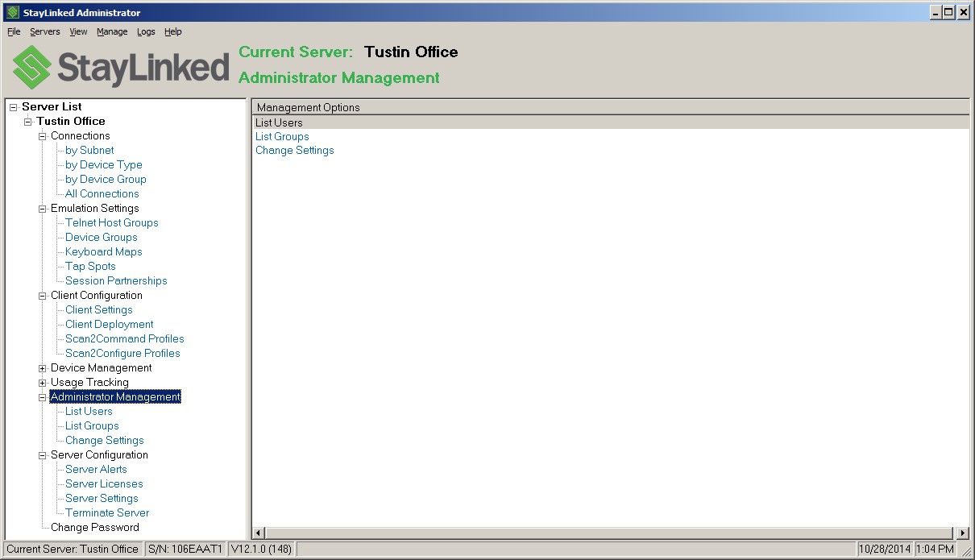Open the Keyboard Maps settings
The image size is (975, 560).
pyautogui.click(x=103, y=251)
